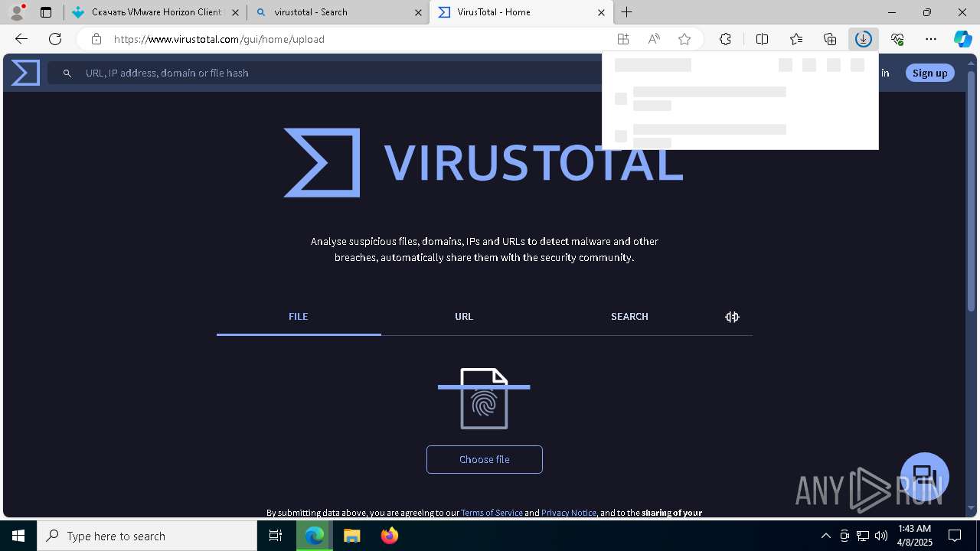Open the notification center
980x551 pixels.
tap(955, 536)
